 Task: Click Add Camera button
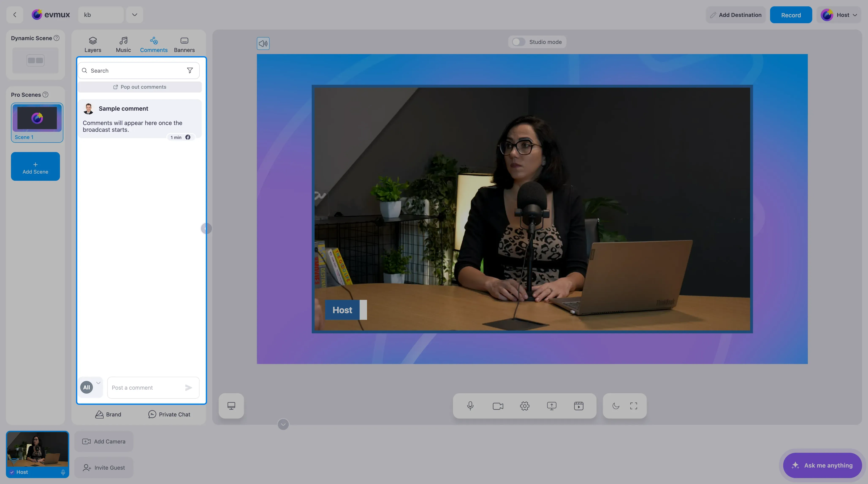(x=104, y=441)
